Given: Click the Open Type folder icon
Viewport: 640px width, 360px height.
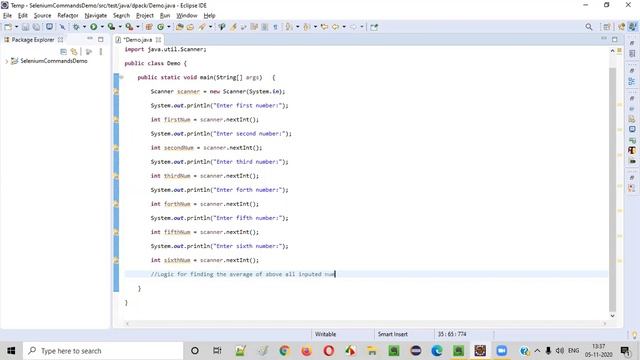Looking at the screenshot, I should (x=180, y=27).
